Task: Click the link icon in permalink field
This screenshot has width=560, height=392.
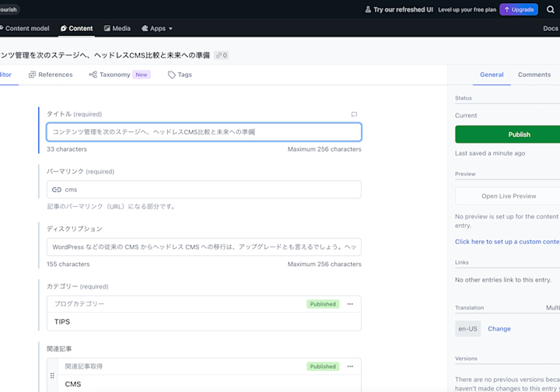Action: (57, 190)
